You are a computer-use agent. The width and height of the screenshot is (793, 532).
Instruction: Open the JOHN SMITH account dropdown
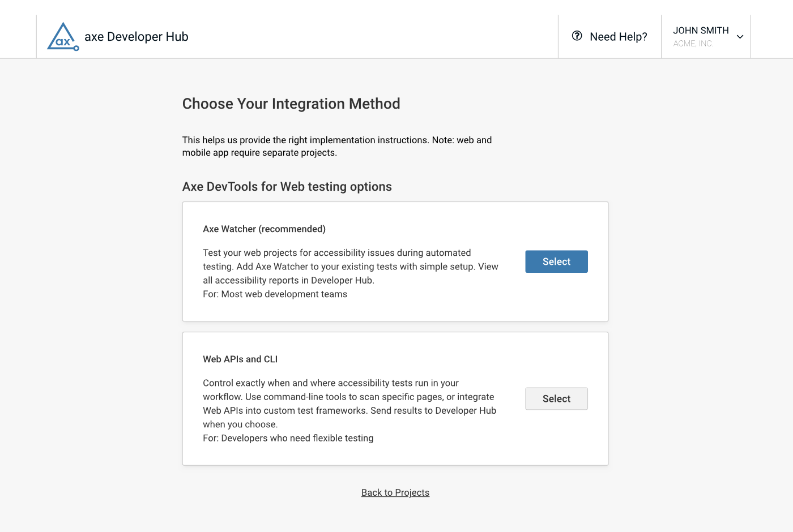pyautogui.click(x=706, y=36)
